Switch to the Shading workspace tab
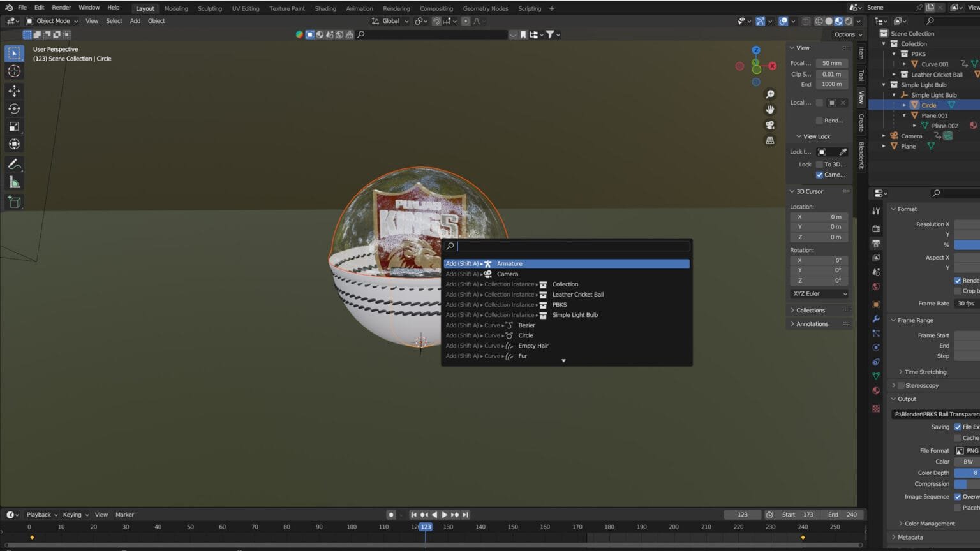 (325, 8)
